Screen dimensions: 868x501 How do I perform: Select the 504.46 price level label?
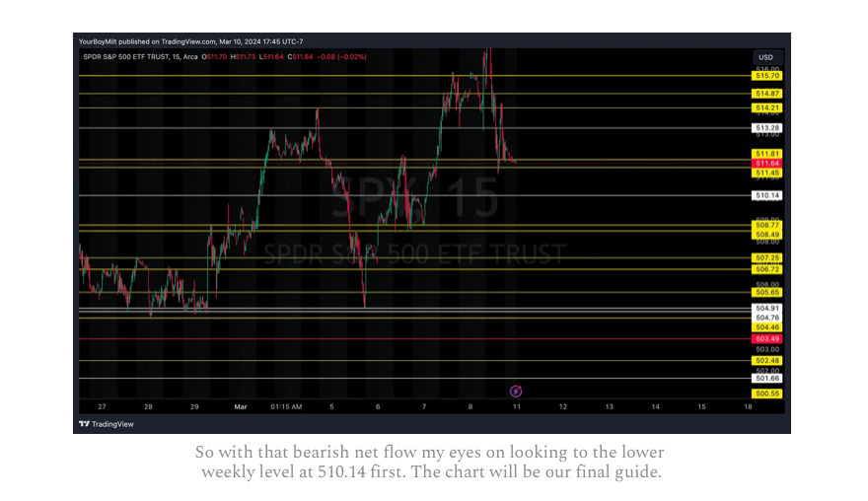pos(766,327)
